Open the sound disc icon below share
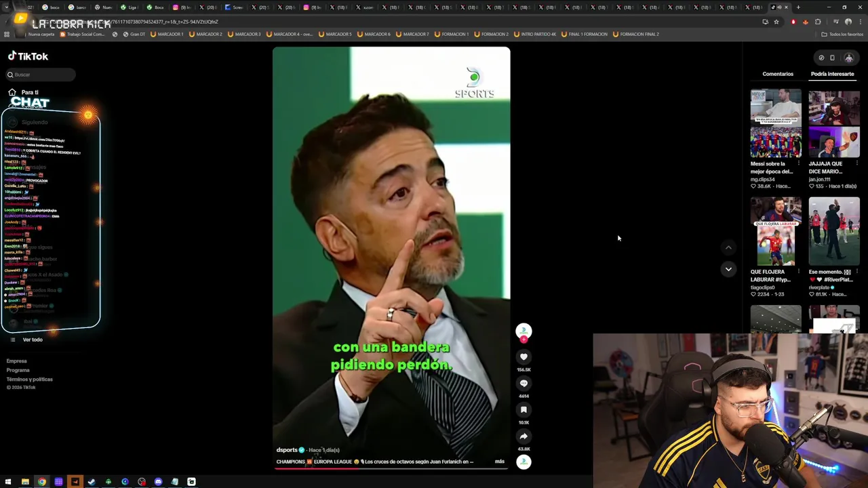 [x=524, y=462]
